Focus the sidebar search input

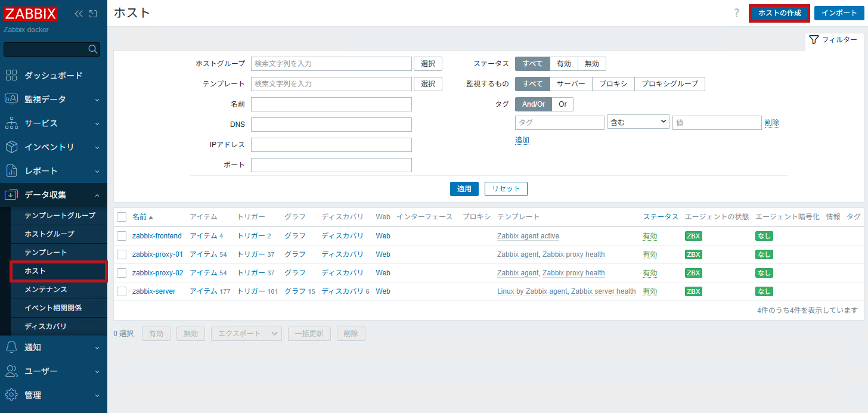46,49
